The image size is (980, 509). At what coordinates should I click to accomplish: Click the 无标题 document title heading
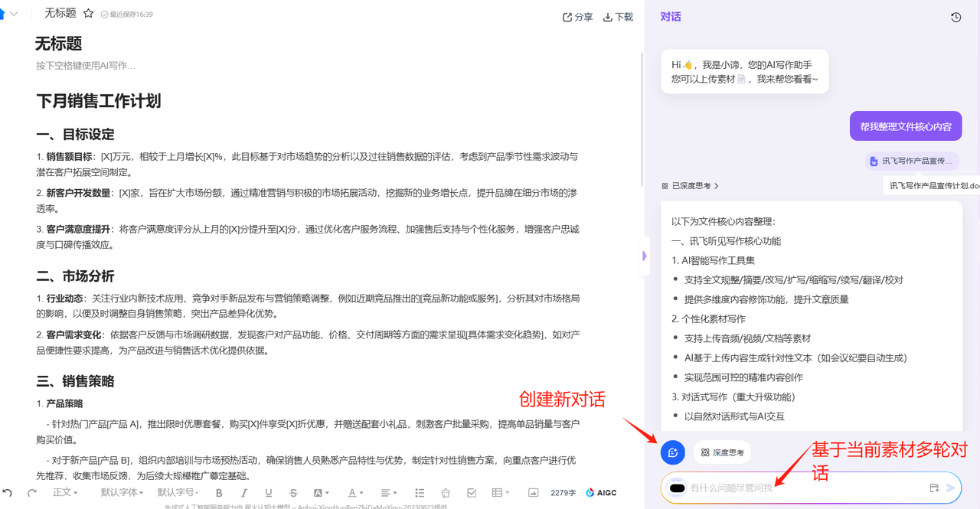(59, 44)
